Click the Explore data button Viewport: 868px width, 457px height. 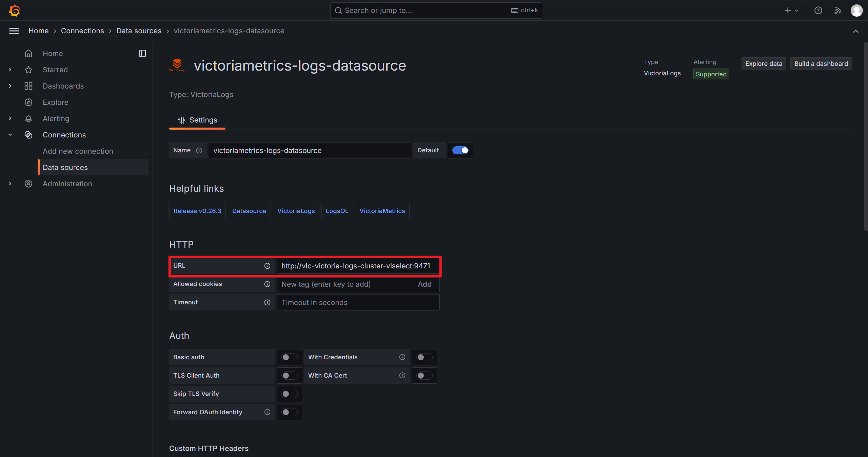[x=764, y=64]
